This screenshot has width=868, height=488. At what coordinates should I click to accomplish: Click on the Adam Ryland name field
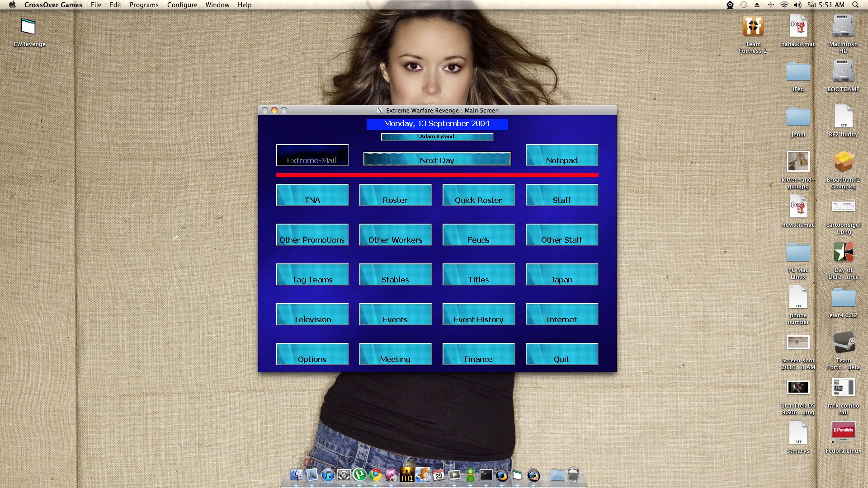click(x=437, y=136)
